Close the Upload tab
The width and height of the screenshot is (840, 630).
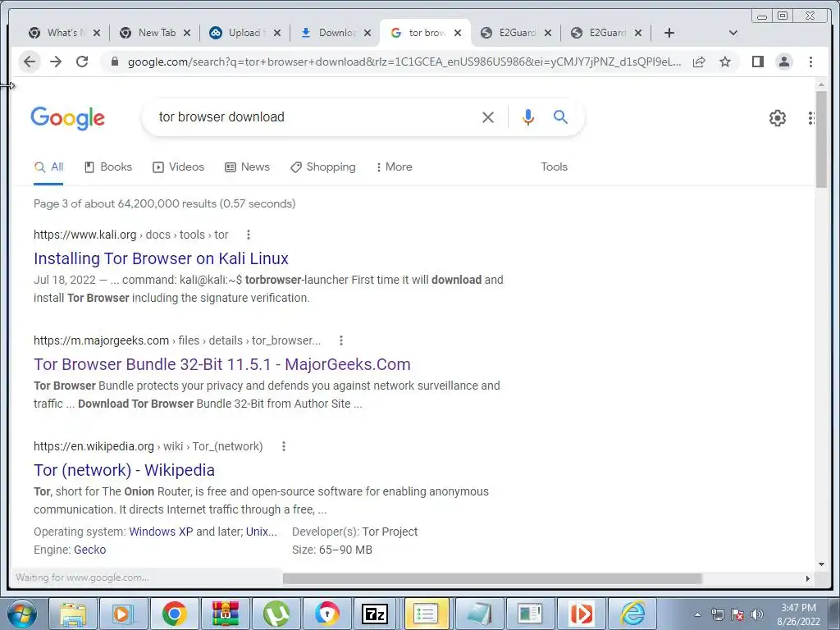277,33
